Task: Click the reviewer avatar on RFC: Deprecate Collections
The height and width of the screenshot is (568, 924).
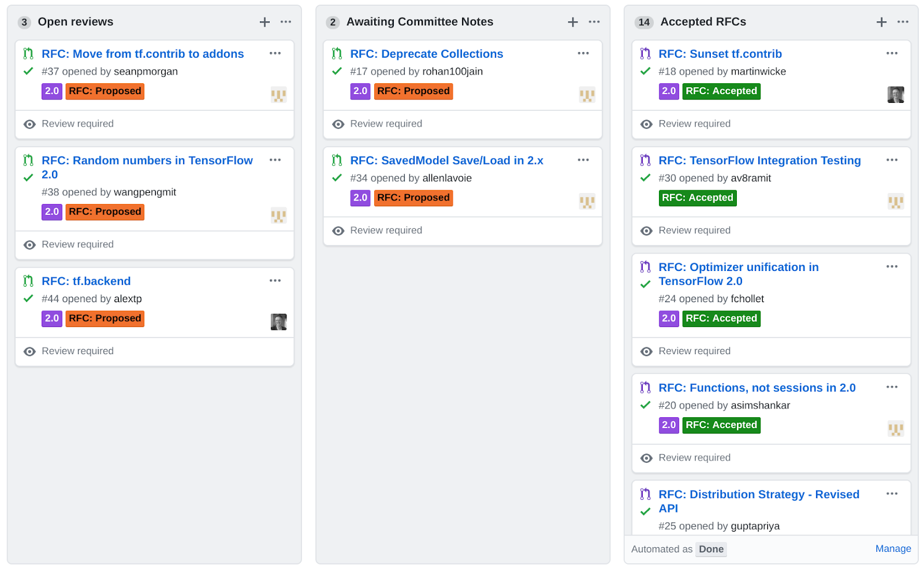Action: (x=587, y=95)
